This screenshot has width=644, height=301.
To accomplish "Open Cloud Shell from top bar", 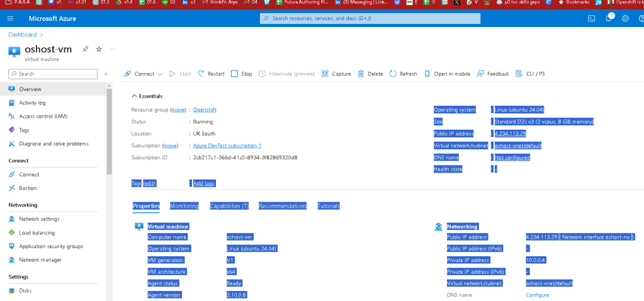I will pyautogui.click(x=591, y=18).
